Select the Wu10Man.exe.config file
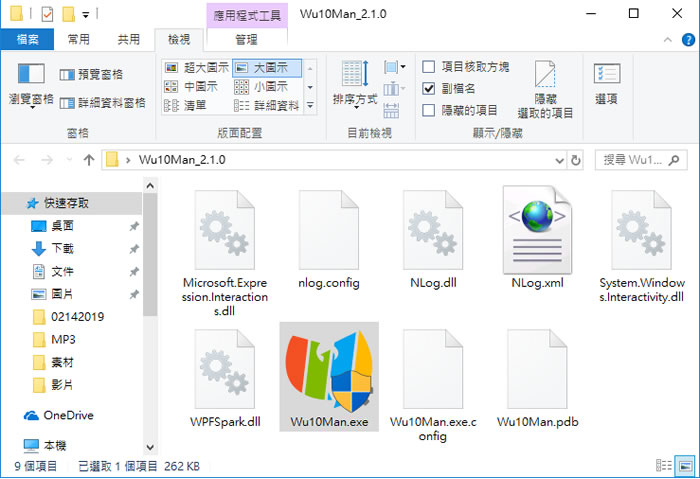Image resolution: width=700 pixels, height=479 pixels. tap(433, 385)
